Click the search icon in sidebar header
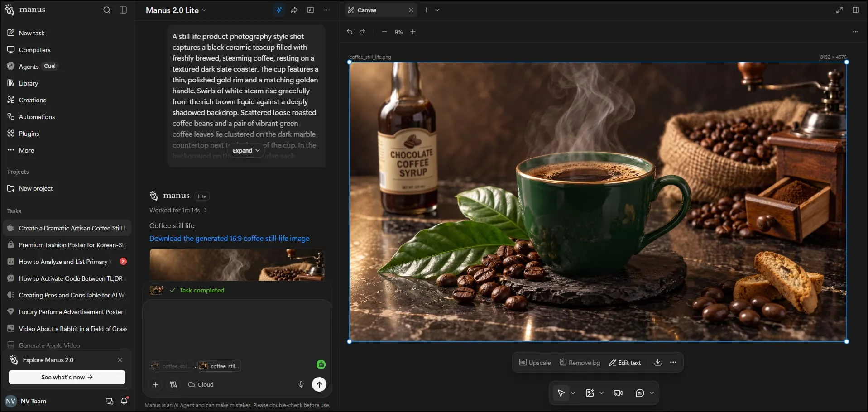The image size is (868, 412). (106, 10)
